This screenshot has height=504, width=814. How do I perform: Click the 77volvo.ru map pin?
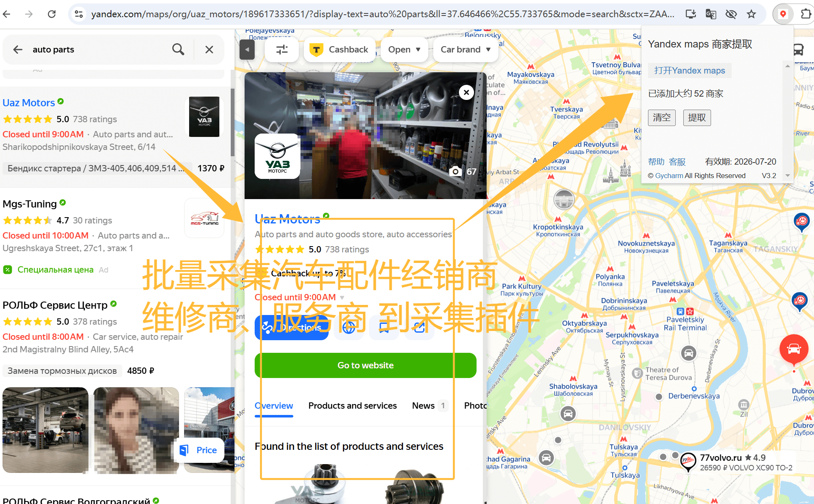click(x=688, y=462)
